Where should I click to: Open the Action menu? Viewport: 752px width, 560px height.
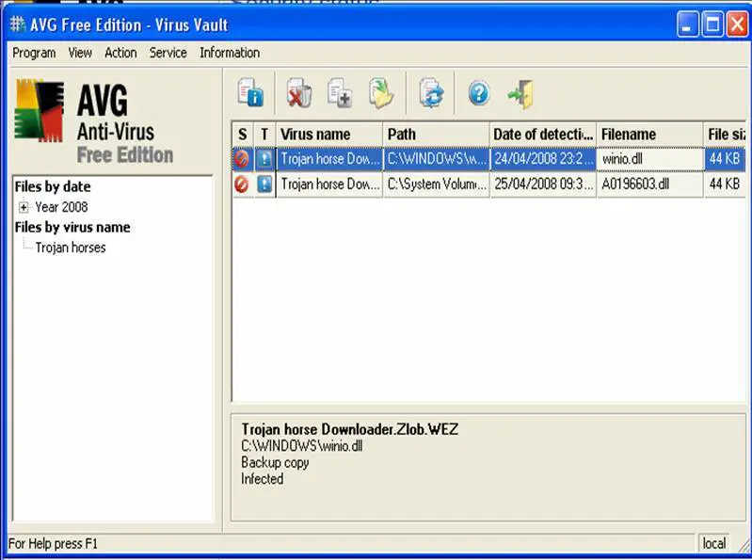pos(120,53)
